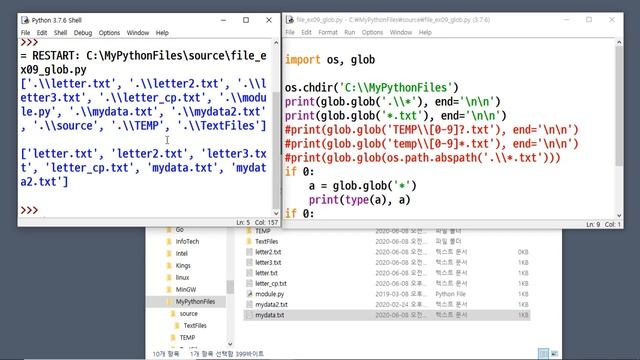Select source folder in Explorer tree
Image resolution: width=640 pixels, height=360 pixels.
(189, 313)
